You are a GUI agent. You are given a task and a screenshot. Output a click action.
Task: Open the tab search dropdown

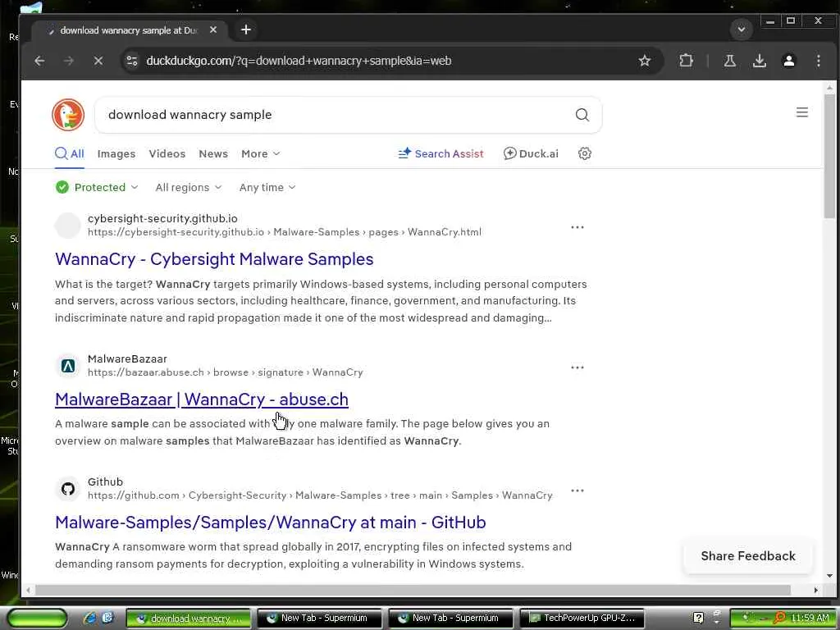tap(742, 30)
